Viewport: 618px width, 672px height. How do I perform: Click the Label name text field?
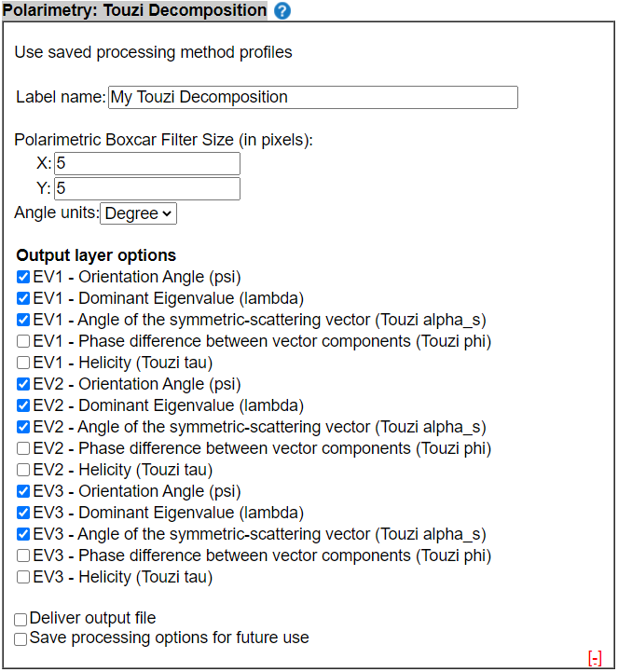point(313,97)
